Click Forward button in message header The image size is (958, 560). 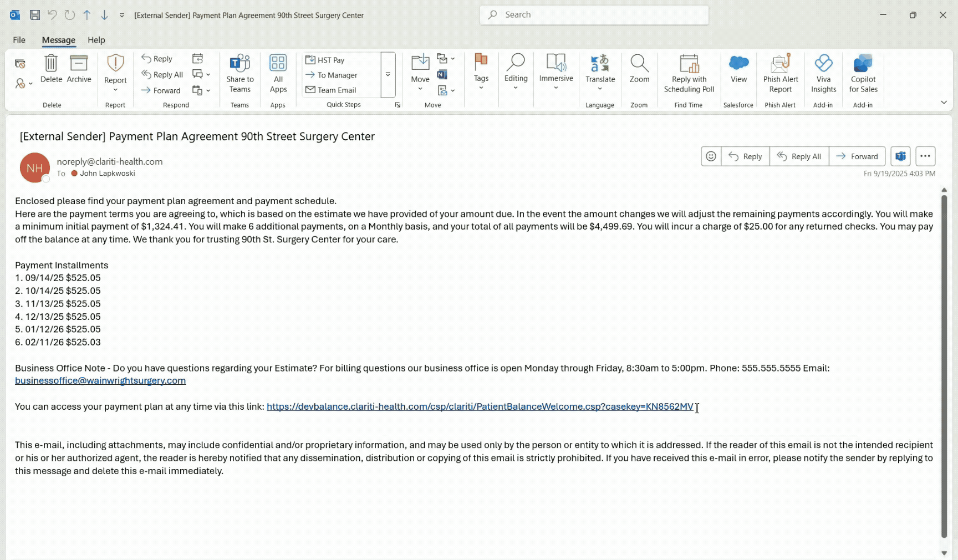(x=857, y=156)
